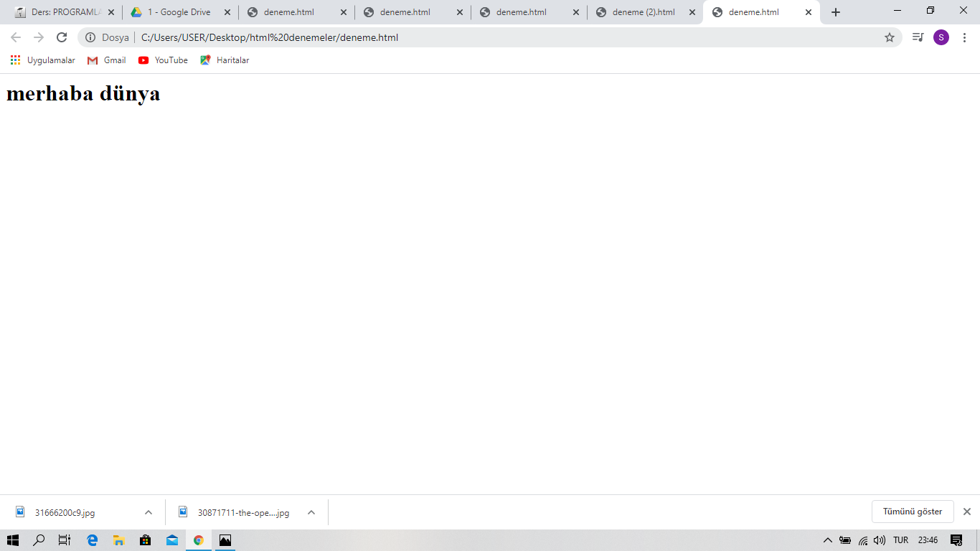Expand options for 30871711-the-ope download

click(311, 512)
